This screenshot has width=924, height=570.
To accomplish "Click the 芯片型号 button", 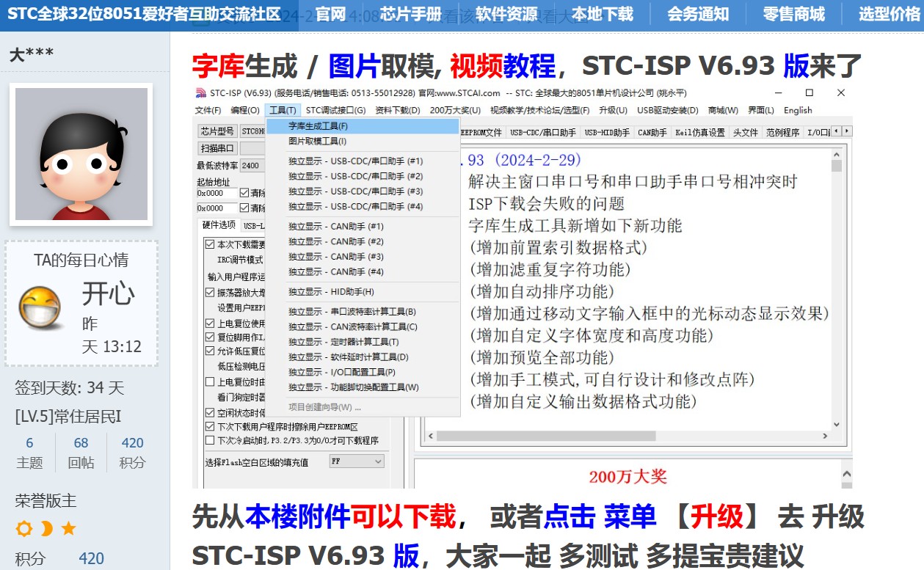I will [x=217, y=131].
